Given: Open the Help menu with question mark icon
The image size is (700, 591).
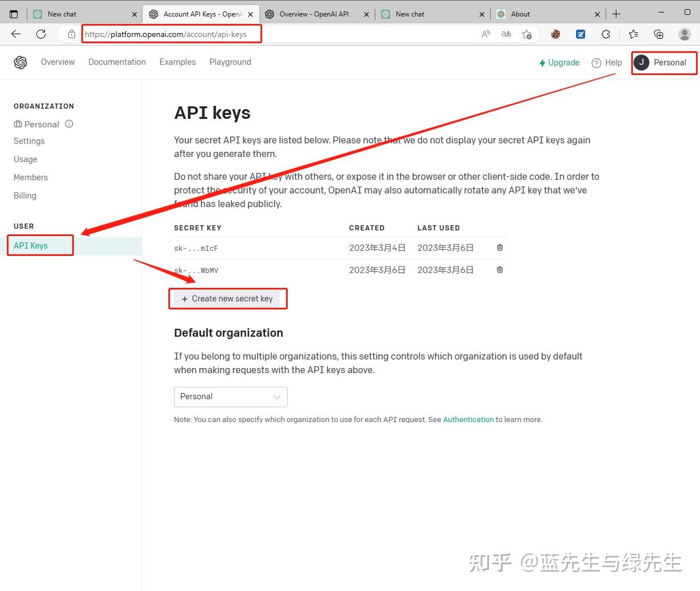Looking at the screenshot, I should point(606,63).
